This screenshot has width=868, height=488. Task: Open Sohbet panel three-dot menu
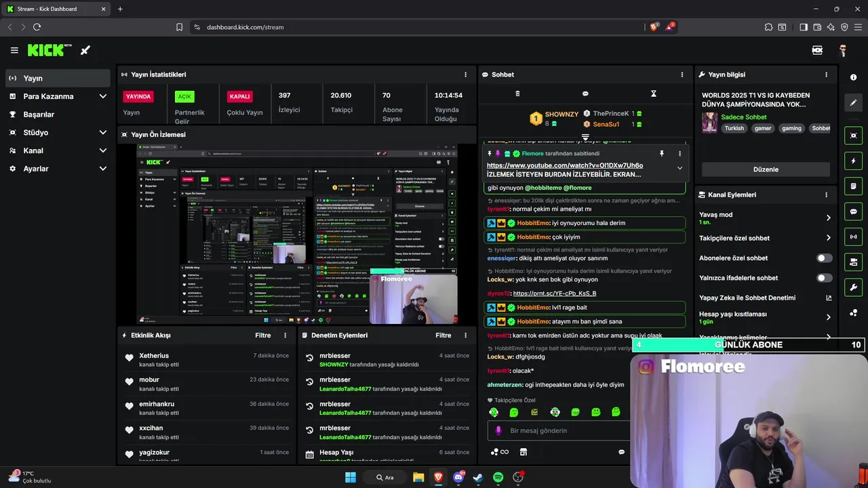point(682,75)
